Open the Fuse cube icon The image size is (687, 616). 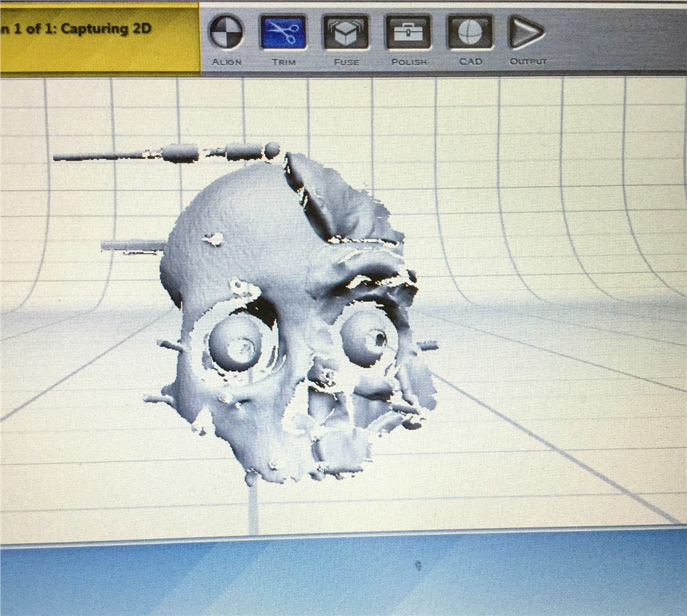[x=346, y=32]
